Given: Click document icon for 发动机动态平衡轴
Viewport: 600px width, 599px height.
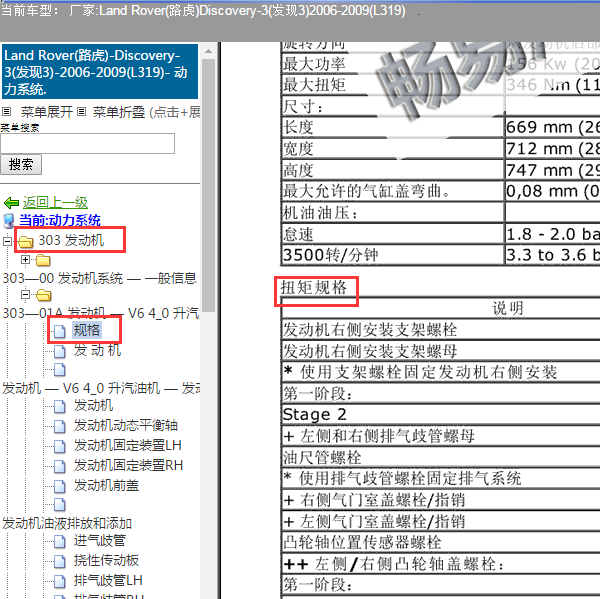Looking at the screenshot, I should coord(60,426).
